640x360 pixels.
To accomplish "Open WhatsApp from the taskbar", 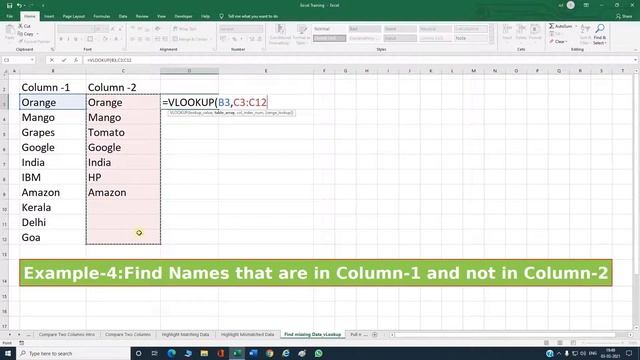I will 318,353.
